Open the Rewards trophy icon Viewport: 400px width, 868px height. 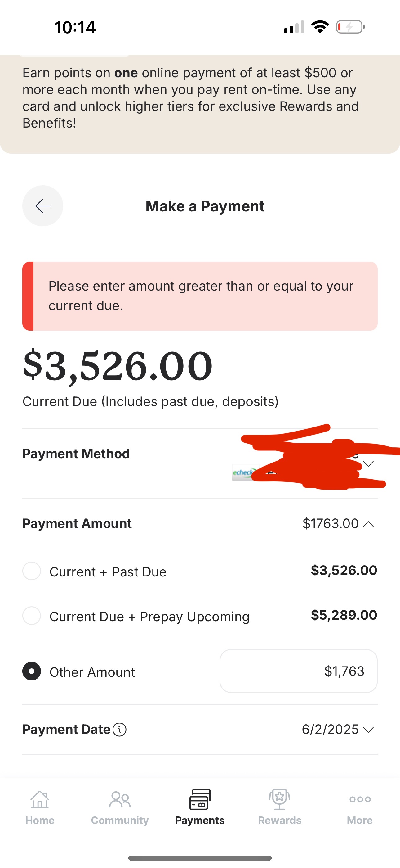pos(279,799)
